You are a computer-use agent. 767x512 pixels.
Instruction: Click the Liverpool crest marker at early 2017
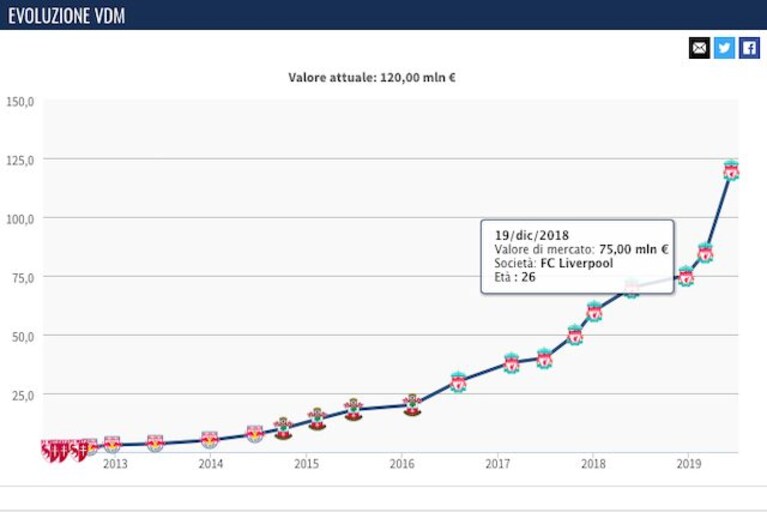coord(512,363)
